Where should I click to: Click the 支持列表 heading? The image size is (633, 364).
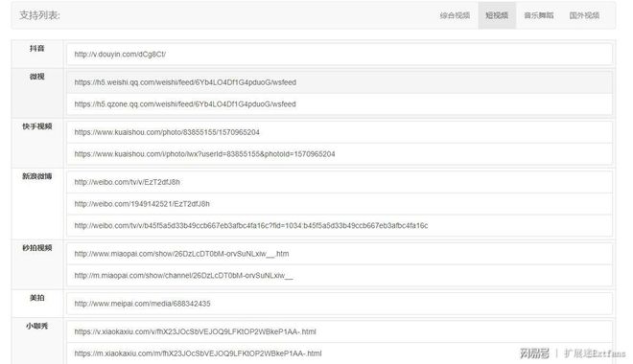coord(39,15)
